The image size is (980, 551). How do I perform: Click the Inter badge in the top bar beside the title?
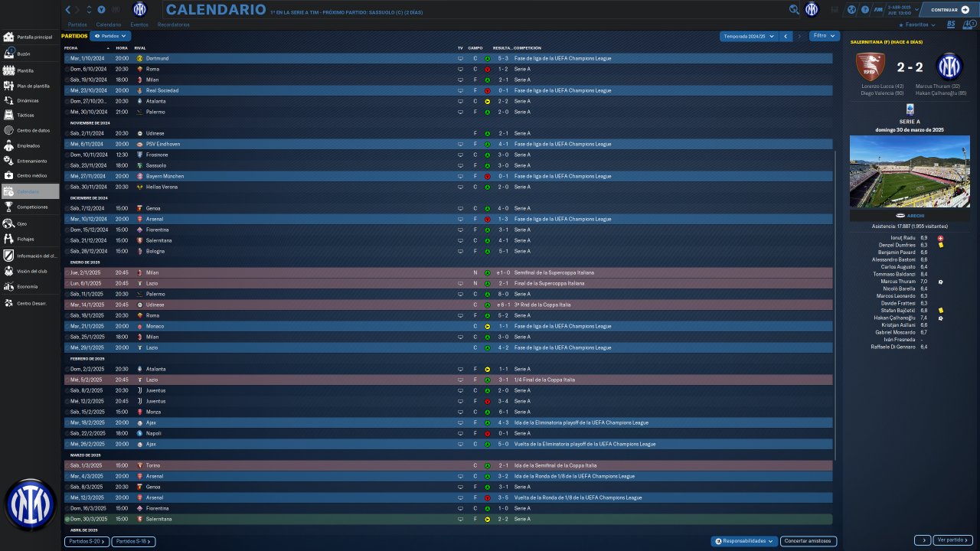139,9
